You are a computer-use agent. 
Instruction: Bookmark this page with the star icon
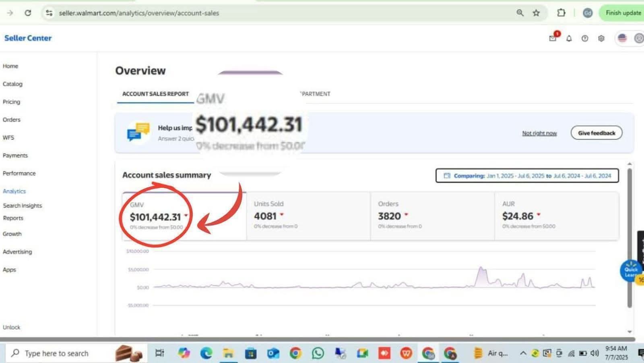(x=536, y=13)
